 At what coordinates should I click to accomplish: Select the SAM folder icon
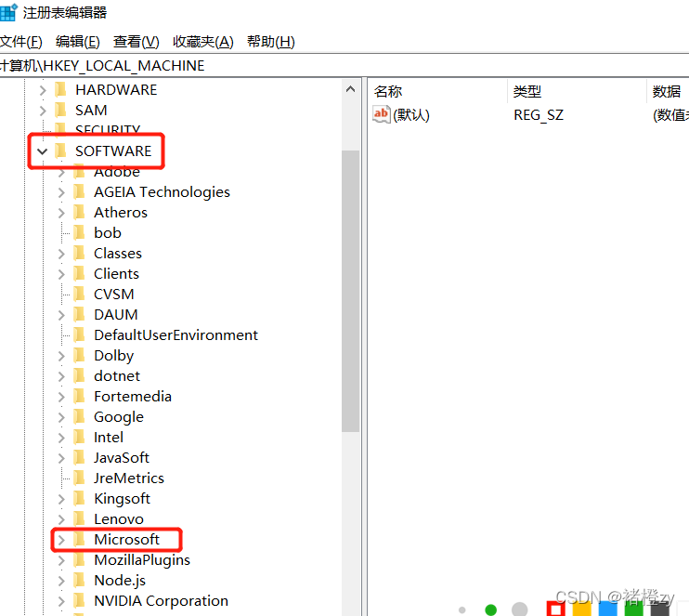point(60,110)
